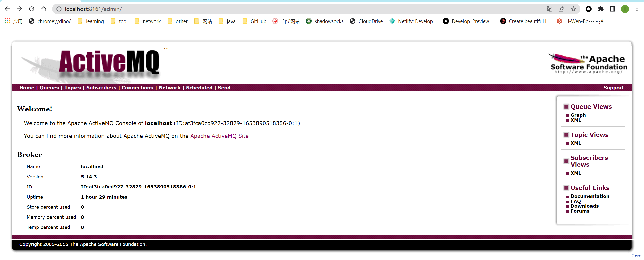View site information icon in address bar
The height and width of the screenshot is (260, 644).
[59, 9]
